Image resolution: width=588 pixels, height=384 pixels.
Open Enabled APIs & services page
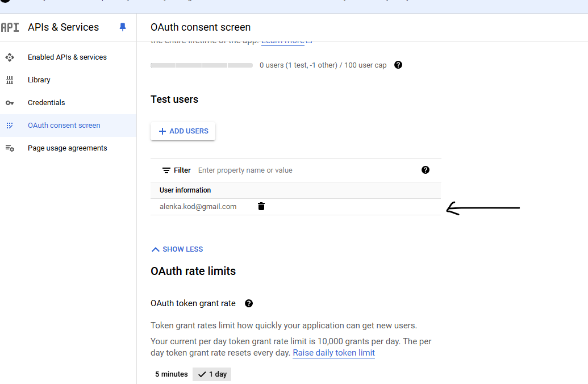point(67,57)
